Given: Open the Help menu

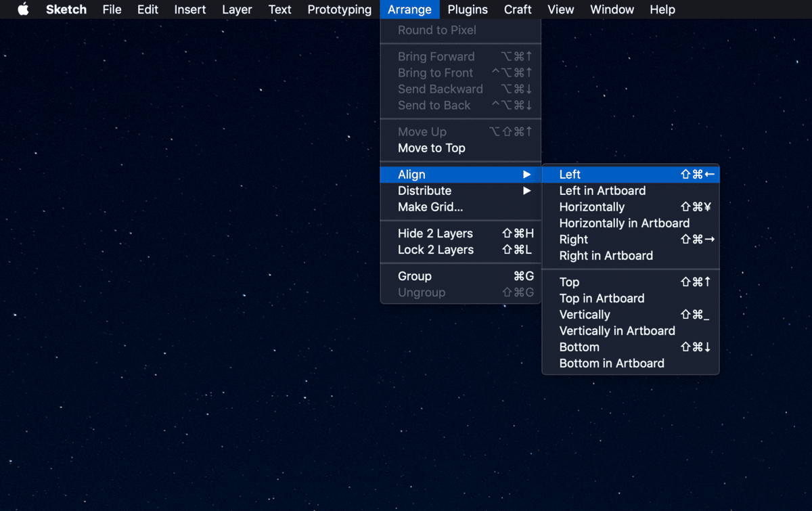Looking at the screenshot, I should click(x=662, y=9).
